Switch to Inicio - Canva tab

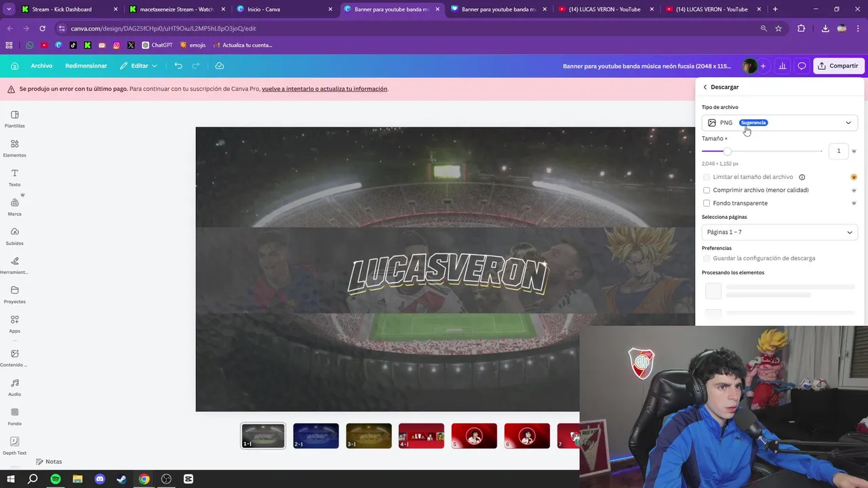point(283,9)
